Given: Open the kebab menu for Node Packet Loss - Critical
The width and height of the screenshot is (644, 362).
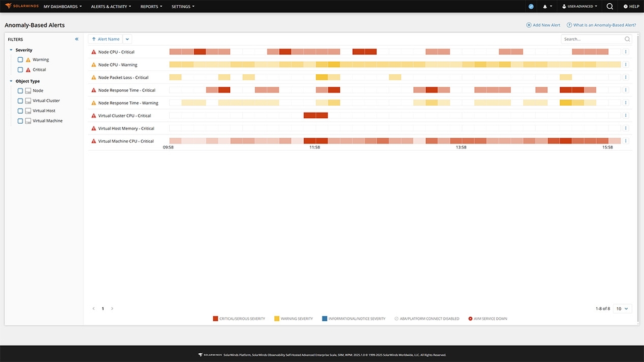Looking at the screenshot, I should pyautogui.click(x=625, y=77).
